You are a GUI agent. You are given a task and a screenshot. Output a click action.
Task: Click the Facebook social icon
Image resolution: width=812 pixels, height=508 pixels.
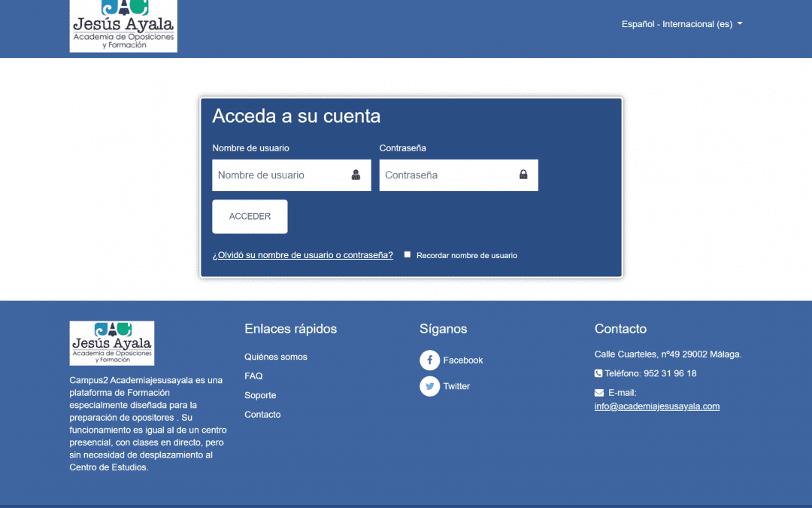429,360
